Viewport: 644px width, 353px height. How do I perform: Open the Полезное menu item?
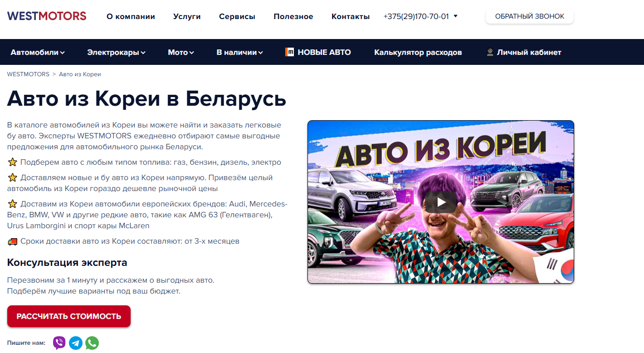click(293, 16)
